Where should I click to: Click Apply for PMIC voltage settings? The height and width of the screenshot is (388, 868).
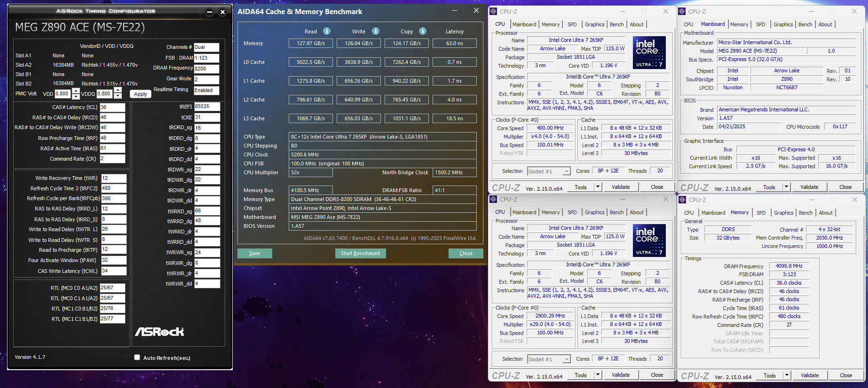[141, 94]
